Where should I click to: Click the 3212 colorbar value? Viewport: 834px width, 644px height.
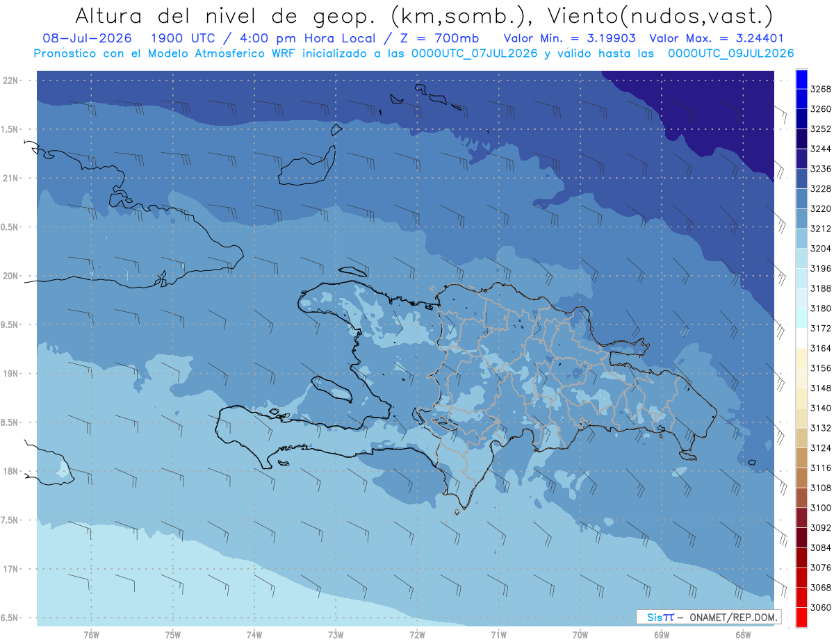[x=821, y=229]
